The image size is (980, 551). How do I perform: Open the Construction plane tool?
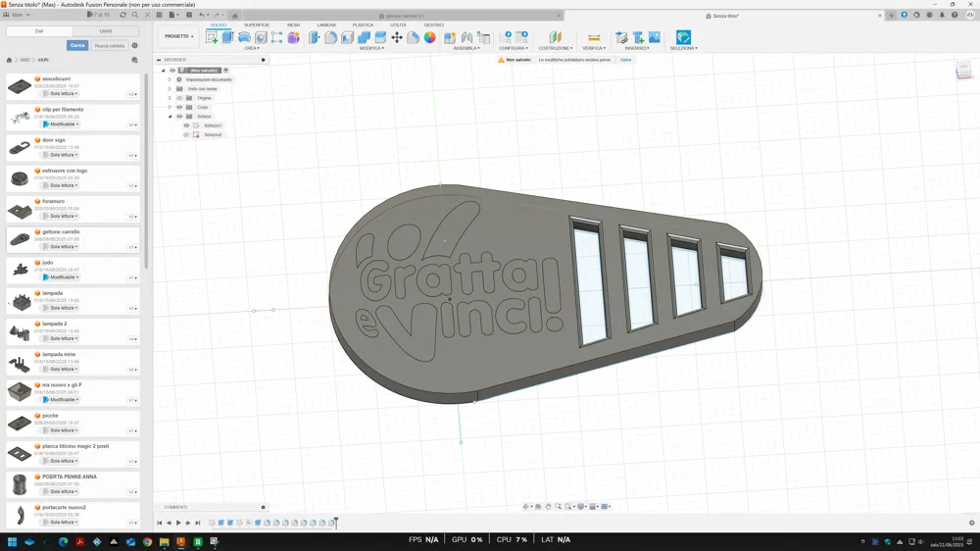click(555, 37)
